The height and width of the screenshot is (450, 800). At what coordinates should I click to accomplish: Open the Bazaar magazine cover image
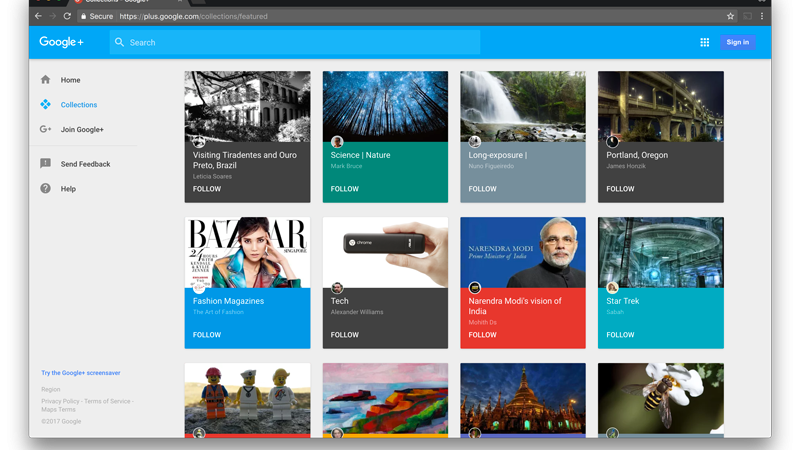pos(247,252)
